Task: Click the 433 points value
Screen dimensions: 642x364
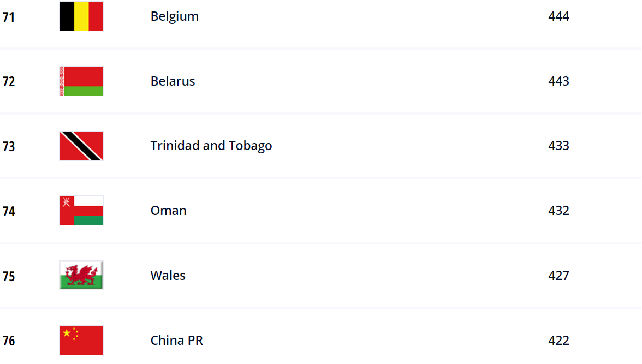Action: pyautogui.click(x=558, y=146)
